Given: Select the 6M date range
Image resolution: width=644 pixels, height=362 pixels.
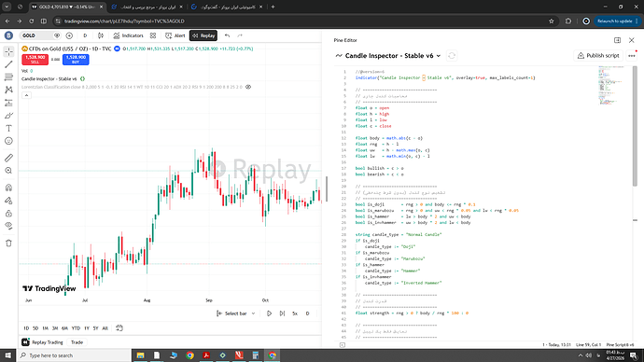Looking at the screenshot, I should pos(64,328).
